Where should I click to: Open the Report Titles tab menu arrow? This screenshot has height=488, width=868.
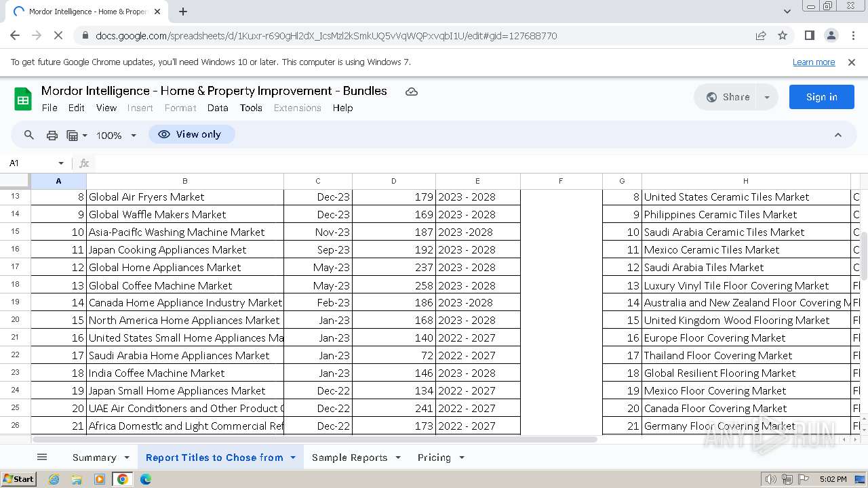293,457
